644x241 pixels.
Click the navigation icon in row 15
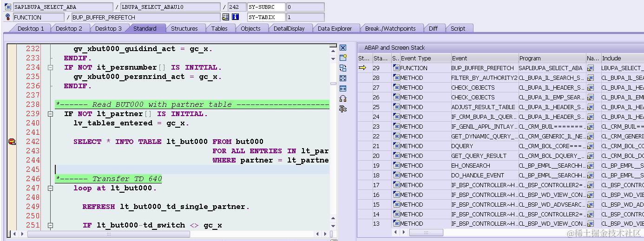tap(591, 204)
